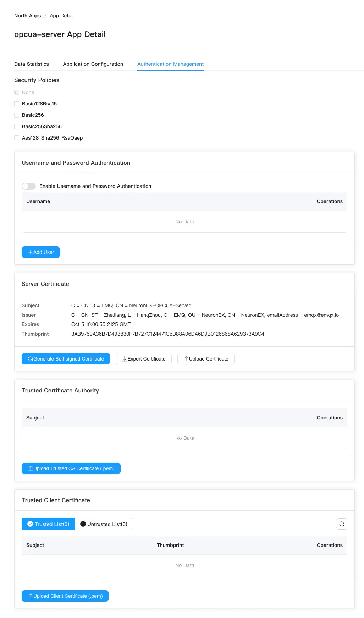This screenshot has height=618, width=364.
Task: Check the Basic256Sha256 security policy
Action: click(x=17, y=126)
